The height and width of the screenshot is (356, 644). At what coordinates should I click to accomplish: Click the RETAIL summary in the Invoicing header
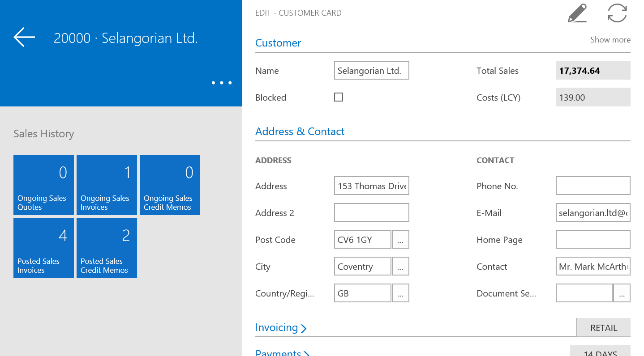pos(603,327)
